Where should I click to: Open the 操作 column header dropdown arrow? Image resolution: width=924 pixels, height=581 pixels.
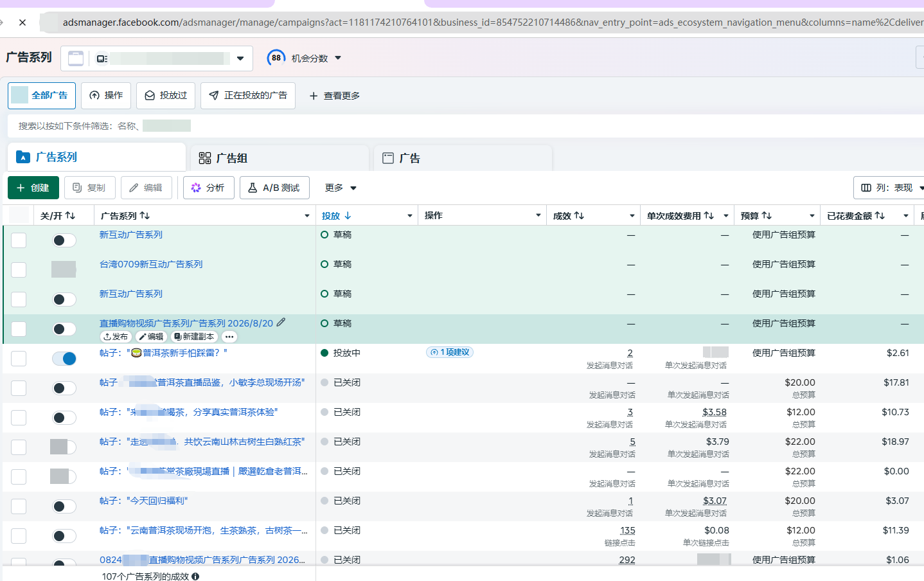[538, 215]
